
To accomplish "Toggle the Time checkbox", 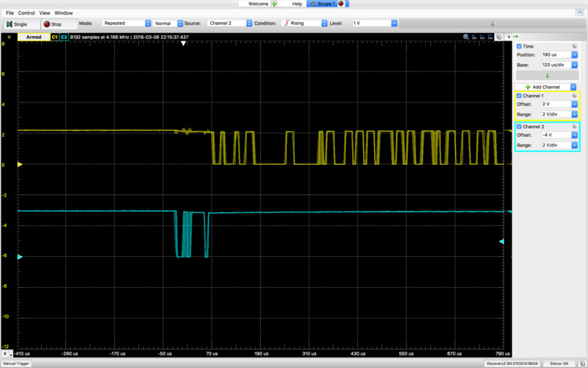I will pyautogui.click(x=519, y=46).
